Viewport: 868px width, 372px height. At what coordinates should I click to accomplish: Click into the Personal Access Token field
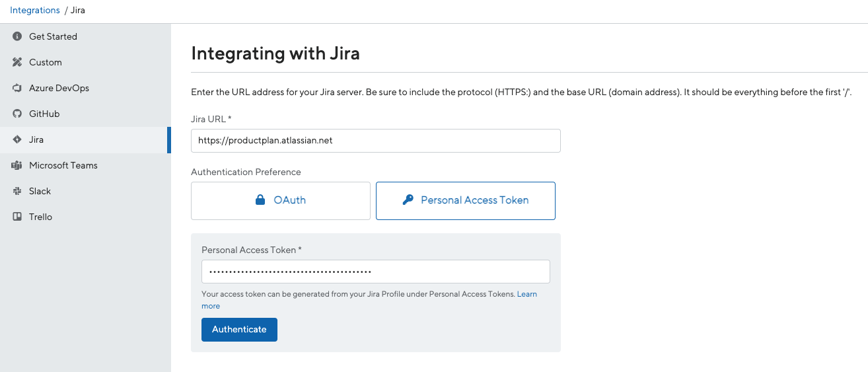coord(375,272)
